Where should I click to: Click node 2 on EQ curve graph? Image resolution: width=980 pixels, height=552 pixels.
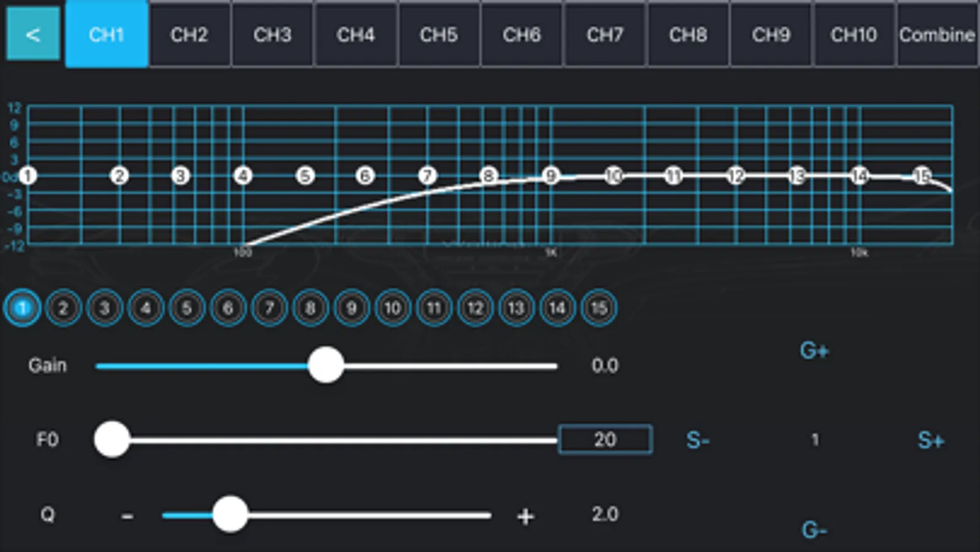tap(120, 176)
